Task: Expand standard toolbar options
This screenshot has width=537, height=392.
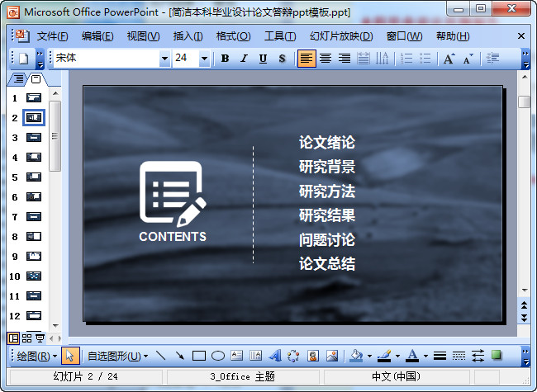Action: 40,59
